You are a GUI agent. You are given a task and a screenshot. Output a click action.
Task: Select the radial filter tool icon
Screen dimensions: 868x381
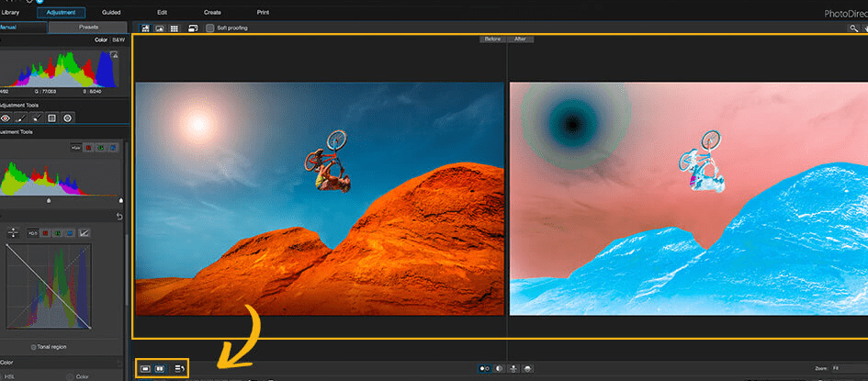tap(68, 118)
